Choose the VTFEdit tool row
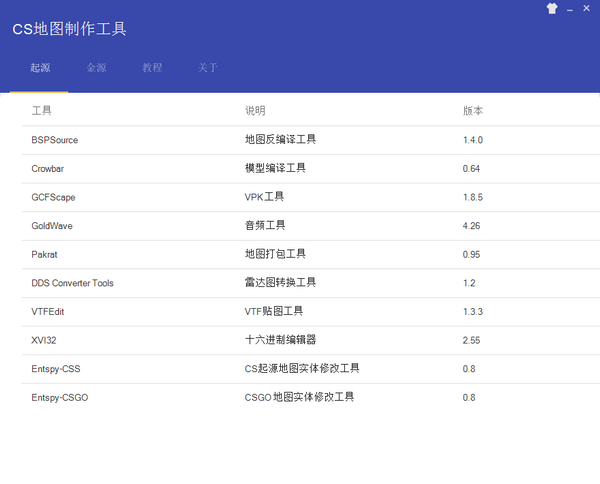The width and height of the screenshot is (600, 484). [x=311, y=312]
